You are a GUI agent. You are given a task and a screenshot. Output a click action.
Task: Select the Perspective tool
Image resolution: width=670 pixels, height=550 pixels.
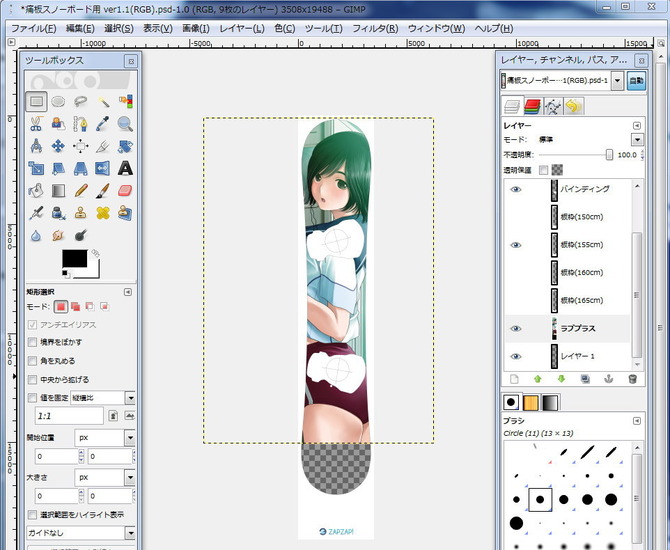tap(81, 168)
